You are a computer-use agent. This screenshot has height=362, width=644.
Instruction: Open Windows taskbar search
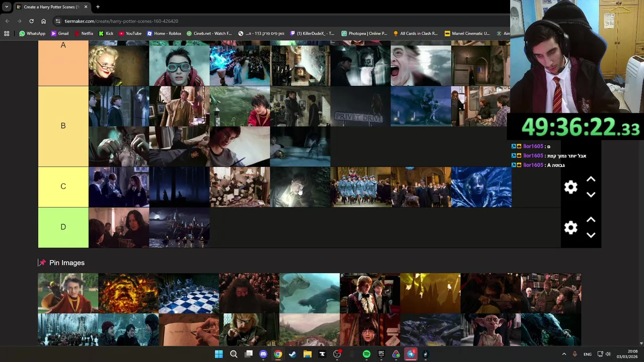233,354
